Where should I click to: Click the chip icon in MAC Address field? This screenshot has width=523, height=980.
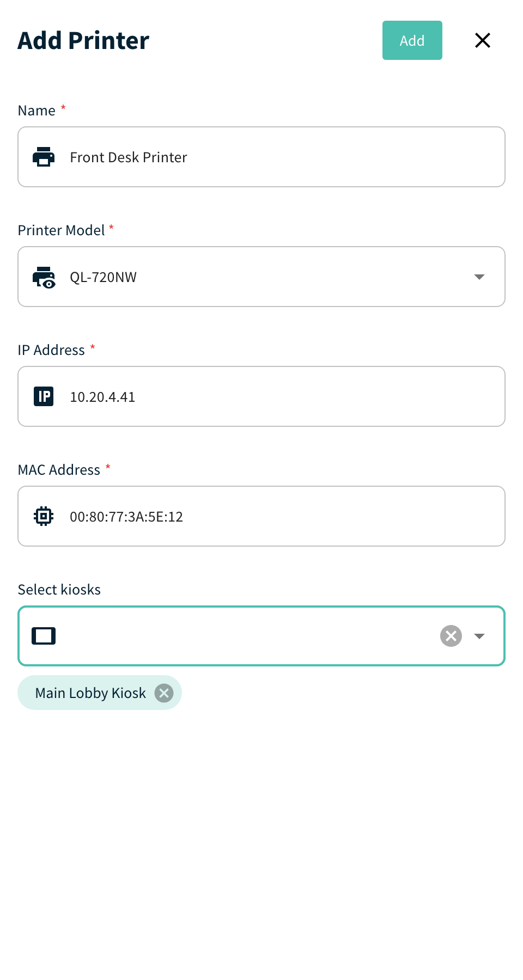pyautogui.click(x=44, y=516)
